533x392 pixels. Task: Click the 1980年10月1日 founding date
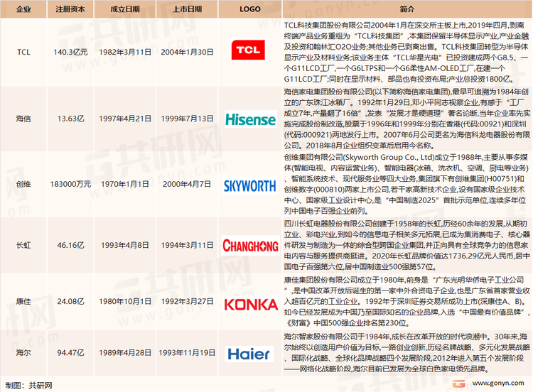125,301
